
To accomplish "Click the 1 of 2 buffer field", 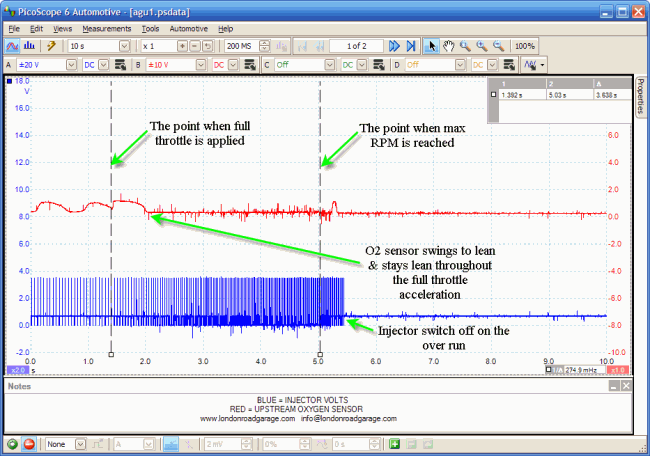I will coord(357,46).
